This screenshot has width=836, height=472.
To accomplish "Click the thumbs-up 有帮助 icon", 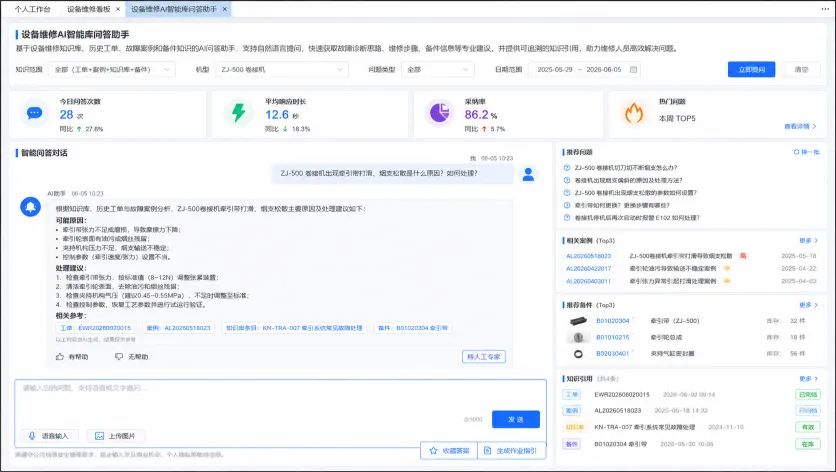I will click(60, 356).
